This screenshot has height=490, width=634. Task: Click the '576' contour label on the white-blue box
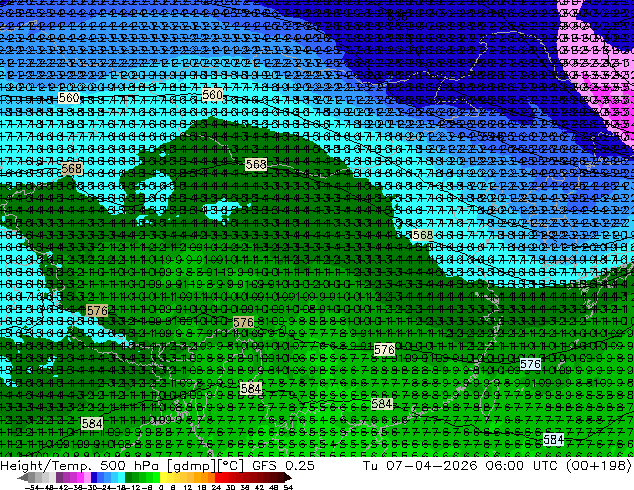(530, 364)
